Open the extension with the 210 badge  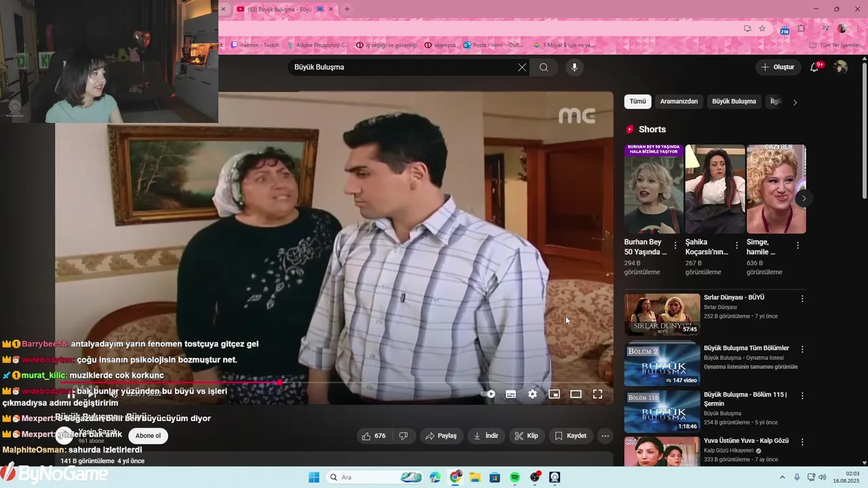click(785, 29)
